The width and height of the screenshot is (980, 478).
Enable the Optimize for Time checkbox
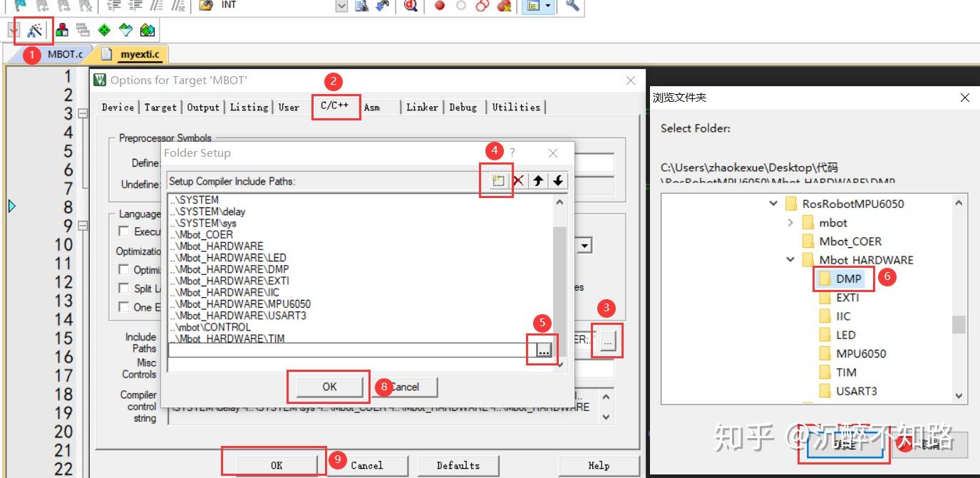pos(123,269)
